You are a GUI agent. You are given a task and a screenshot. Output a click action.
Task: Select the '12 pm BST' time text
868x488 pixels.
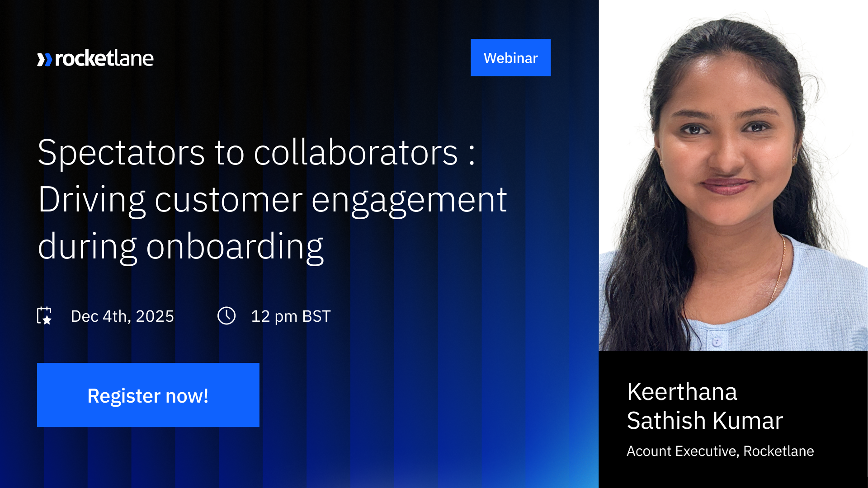(x=291, y=316)
